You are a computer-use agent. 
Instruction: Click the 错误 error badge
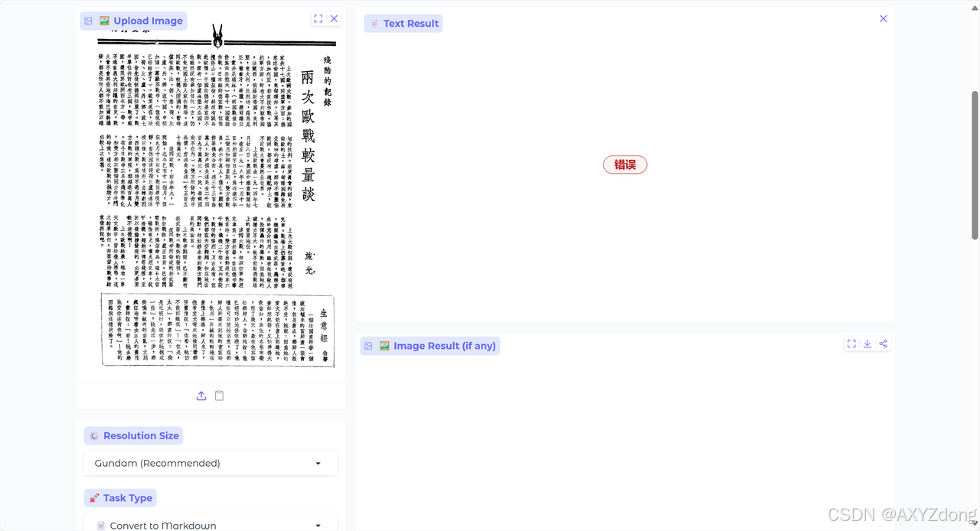coord(625,165)
